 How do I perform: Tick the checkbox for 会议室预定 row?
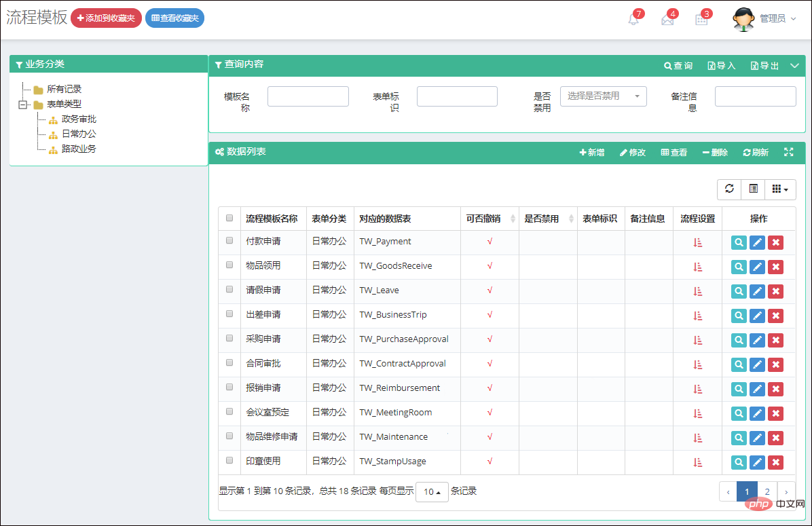pyautogui.click(x=229, y=411)
